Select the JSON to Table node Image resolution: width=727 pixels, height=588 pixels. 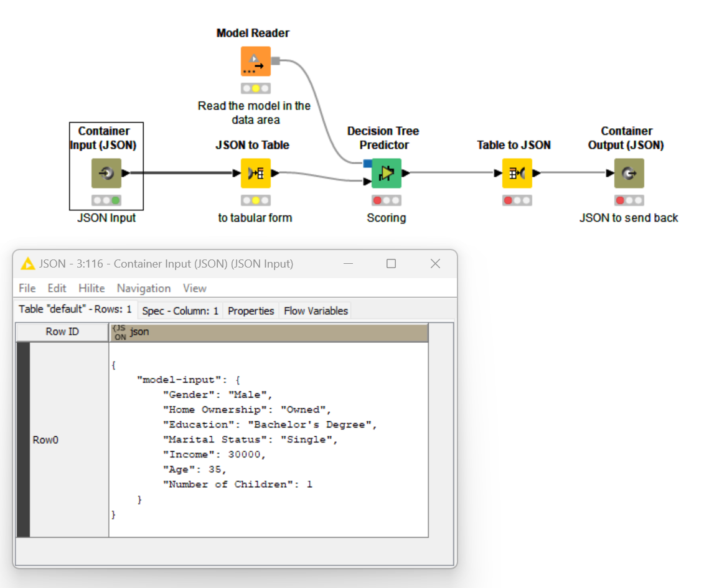tap(256, 174)
